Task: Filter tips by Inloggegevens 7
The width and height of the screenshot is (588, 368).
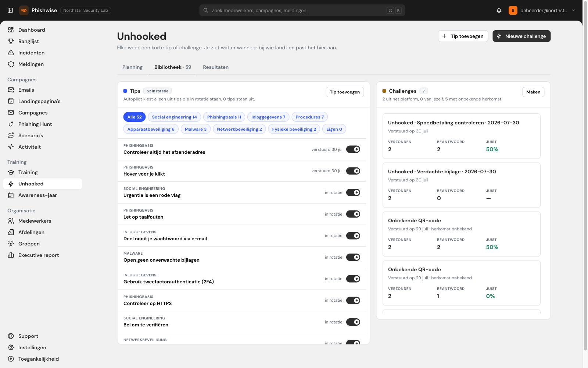Action: pos(268,117)
